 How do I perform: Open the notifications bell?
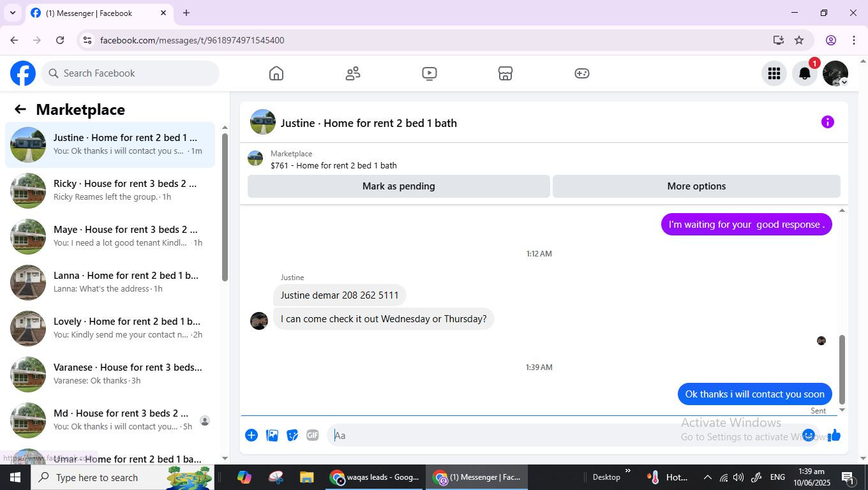tap(805, 73)
